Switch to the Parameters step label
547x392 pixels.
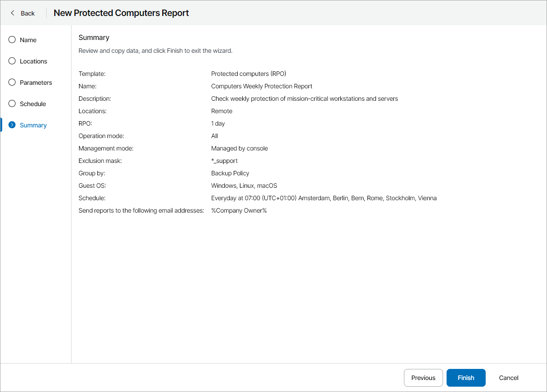(36, 83)
